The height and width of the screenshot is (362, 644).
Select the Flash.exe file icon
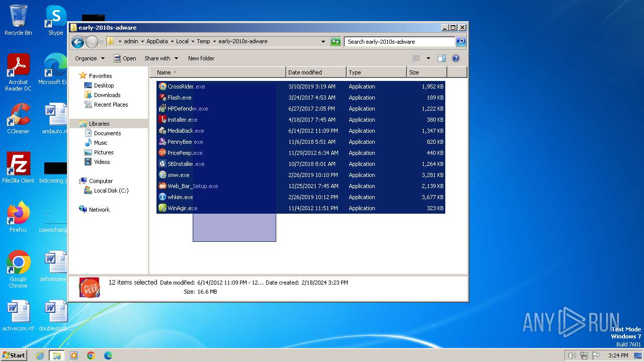pyautogui.click(x=163, y=98)
